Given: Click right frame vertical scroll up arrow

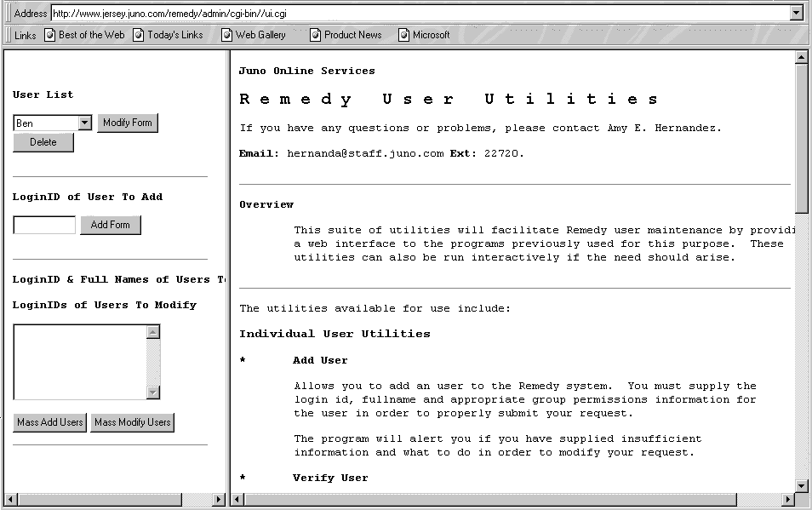Looking at the screenshot, I should pyautogui.click(x=802, y=57).
